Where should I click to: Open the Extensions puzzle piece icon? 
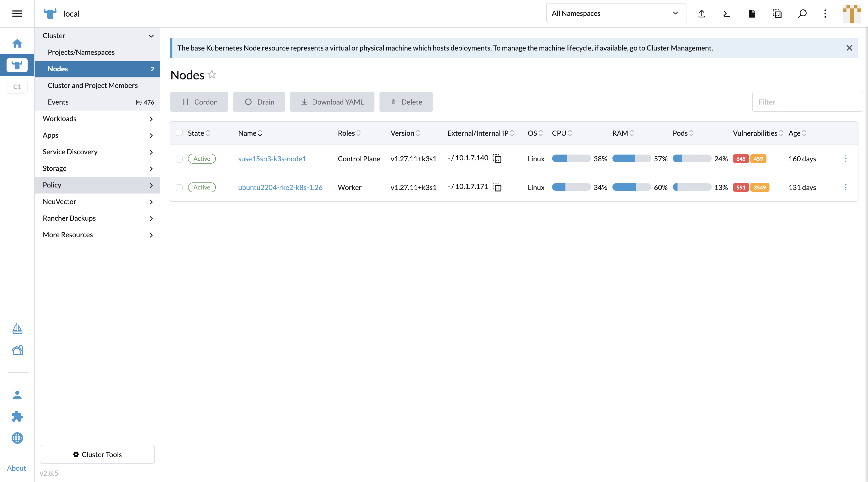[x=17, y=416]
